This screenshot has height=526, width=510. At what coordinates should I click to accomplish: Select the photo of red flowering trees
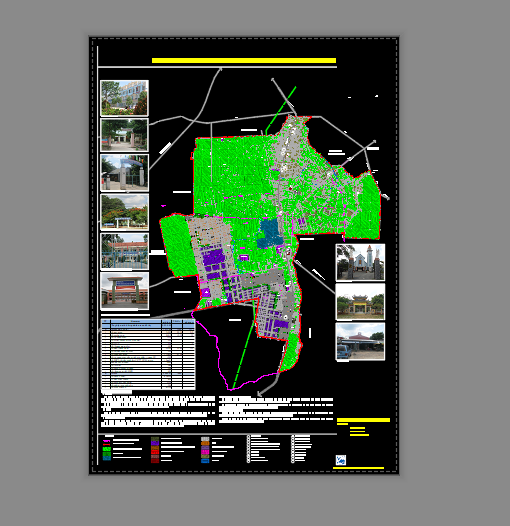124,212
